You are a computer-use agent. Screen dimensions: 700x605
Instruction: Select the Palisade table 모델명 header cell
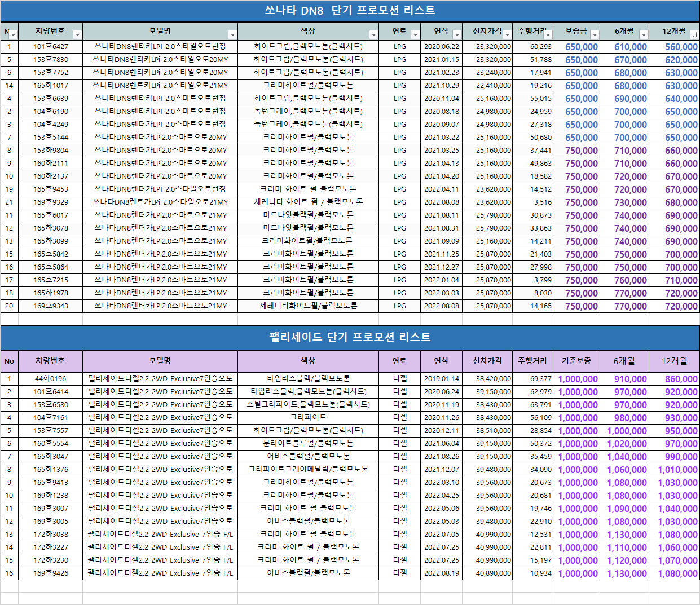click(160, 361)
